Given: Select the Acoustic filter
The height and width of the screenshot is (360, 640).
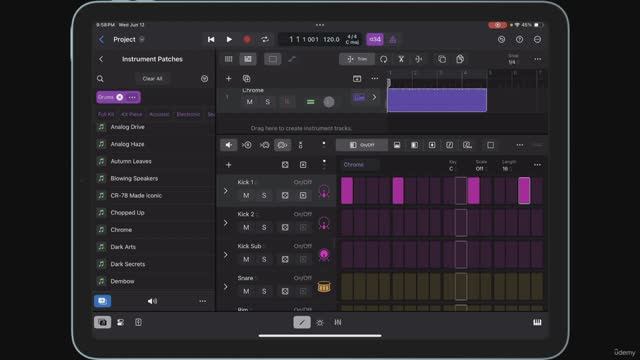Looking at the screenshot, I should (159, 114).
